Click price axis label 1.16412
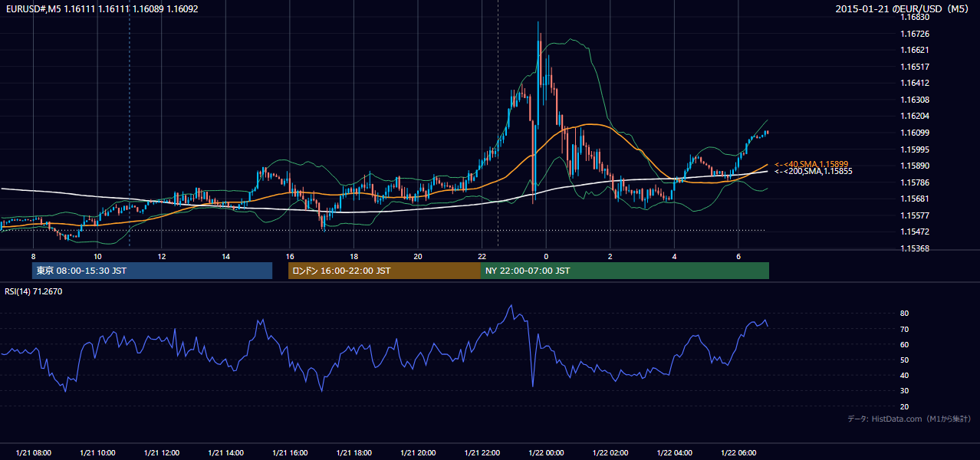Screen dimensions: 980x460 click(915, 84)
